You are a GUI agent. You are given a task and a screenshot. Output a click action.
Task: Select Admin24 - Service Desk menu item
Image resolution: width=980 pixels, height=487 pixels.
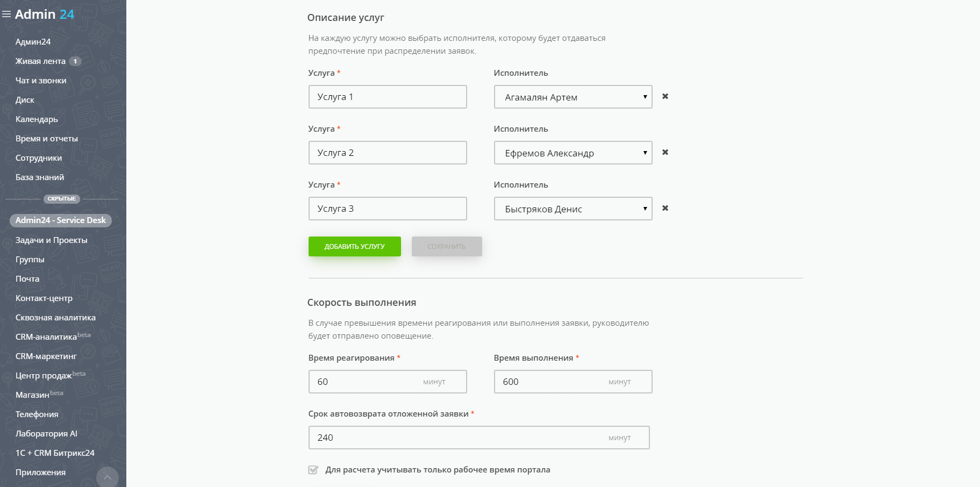[x=60, y=220]
